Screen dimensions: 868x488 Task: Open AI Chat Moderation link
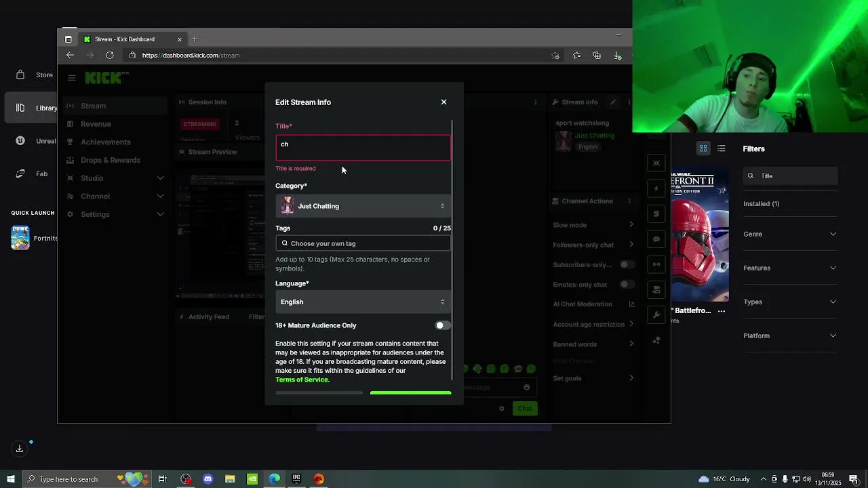click(x=593, y=304)
